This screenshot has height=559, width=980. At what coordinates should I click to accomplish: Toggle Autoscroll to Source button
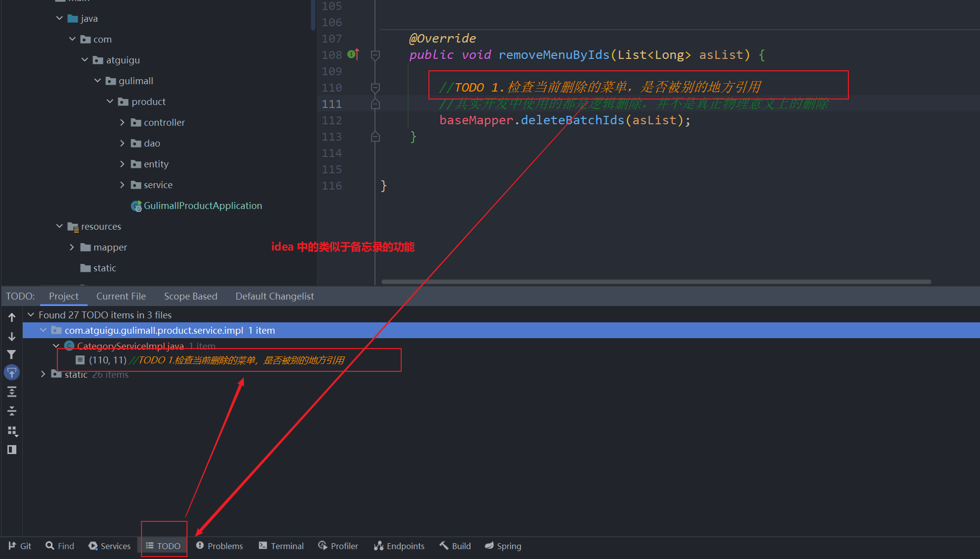(x=12, y=372)
